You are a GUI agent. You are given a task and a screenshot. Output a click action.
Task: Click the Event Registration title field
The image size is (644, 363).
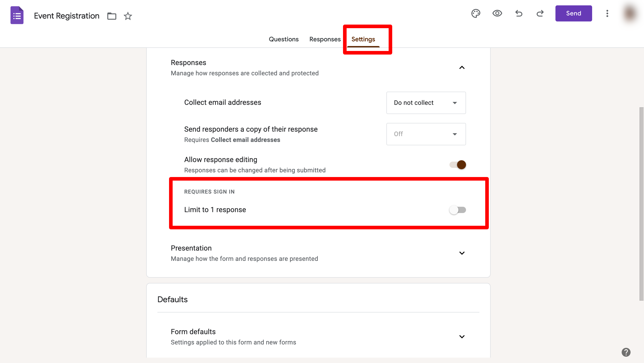pos(66,16)
